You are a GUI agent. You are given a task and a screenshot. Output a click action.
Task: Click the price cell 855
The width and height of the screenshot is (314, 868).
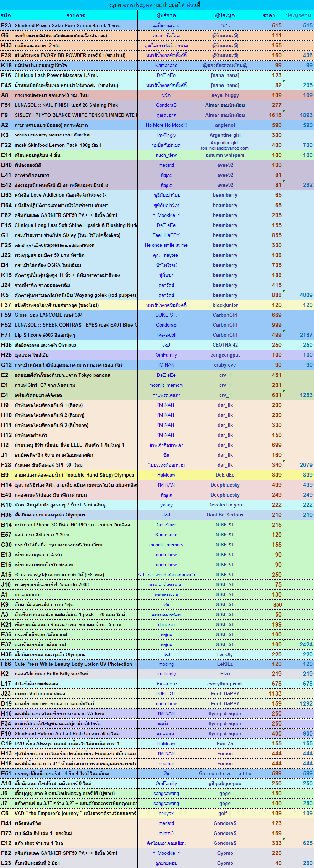[269, 235]
